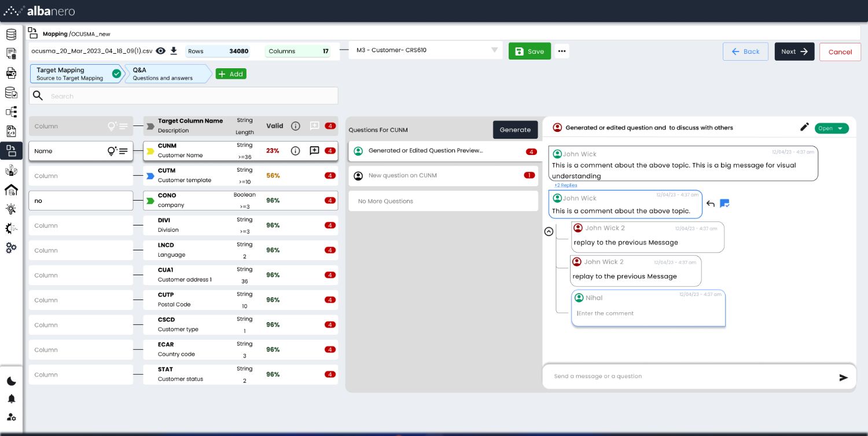
Task: Go back with the Back button
Action: coord(745,51)
